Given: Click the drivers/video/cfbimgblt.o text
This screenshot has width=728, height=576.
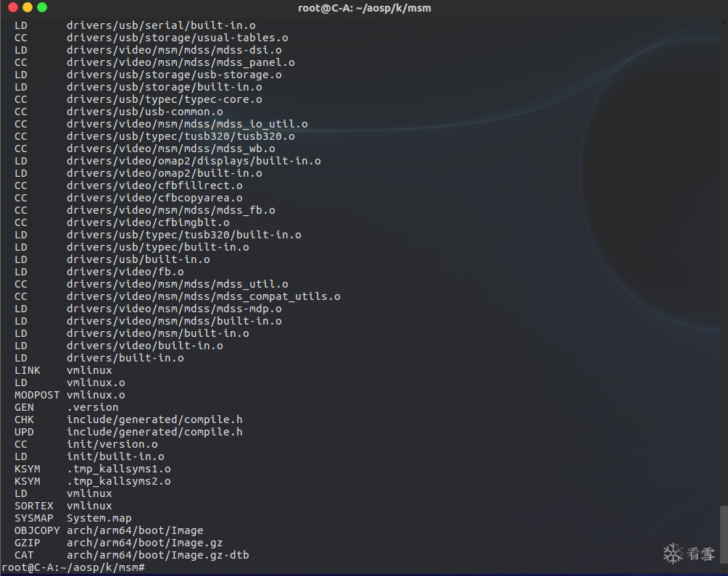Looking at the screenshot, I should point(148,222).
